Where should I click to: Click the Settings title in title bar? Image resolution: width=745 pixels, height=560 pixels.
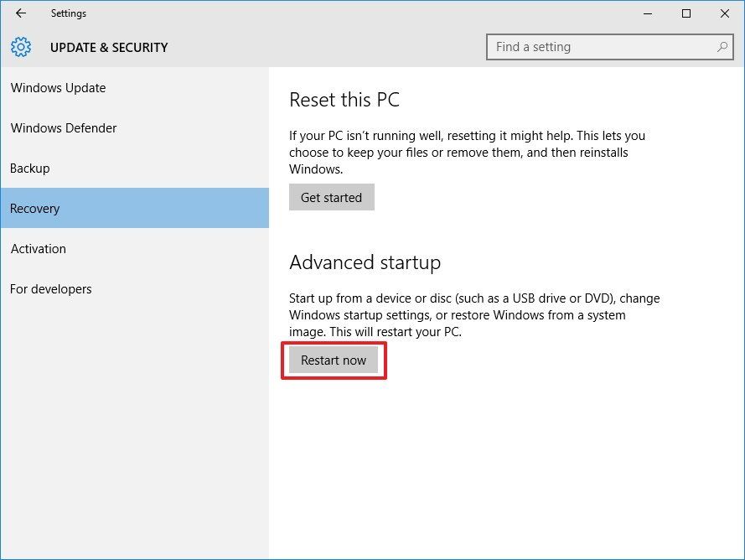tap(69, 13)
